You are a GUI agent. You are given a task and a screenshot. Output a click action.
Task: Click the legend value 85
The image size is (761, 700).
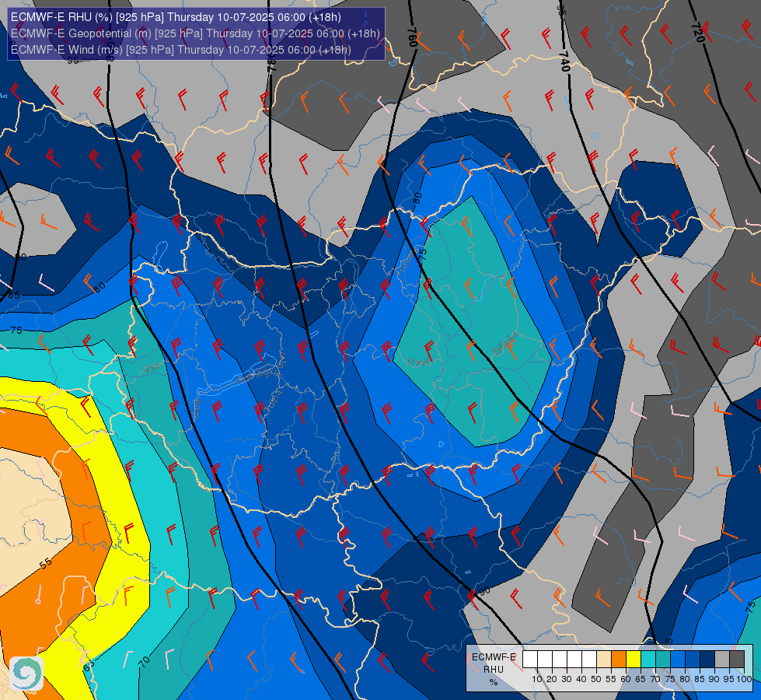pos(700,679)
